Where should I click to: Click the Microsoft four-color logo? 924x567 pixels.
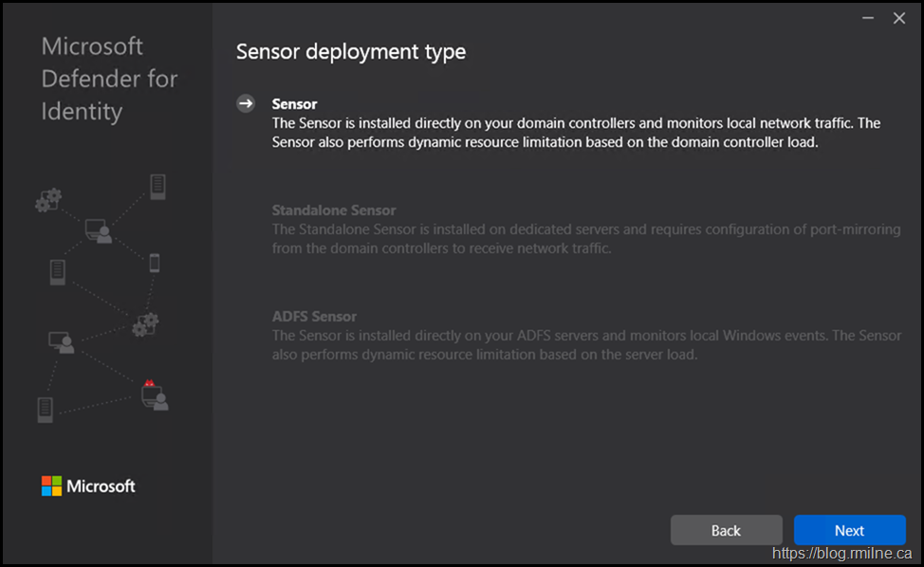tap(51, 486)
